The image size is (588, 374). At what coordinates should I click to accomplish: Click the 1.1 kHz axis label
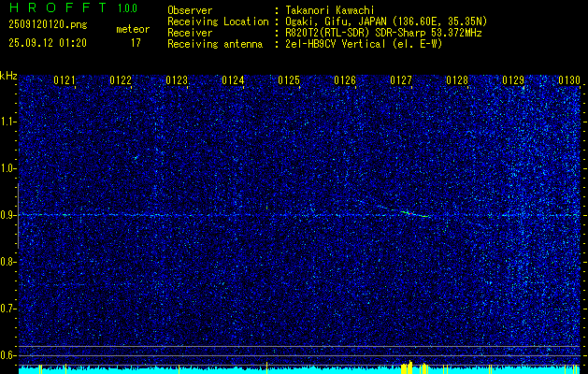click(x=7, y=122)
